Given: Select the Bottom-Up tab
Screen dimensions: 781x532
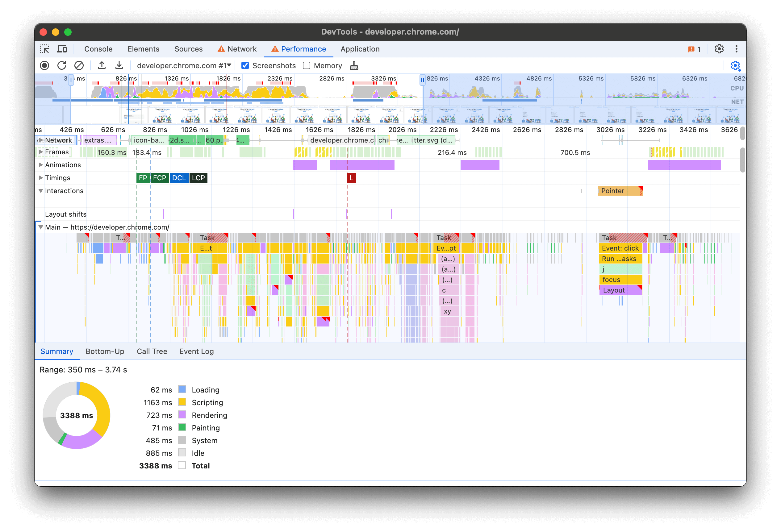Looking at the screenshot, I should click(104, 351).
